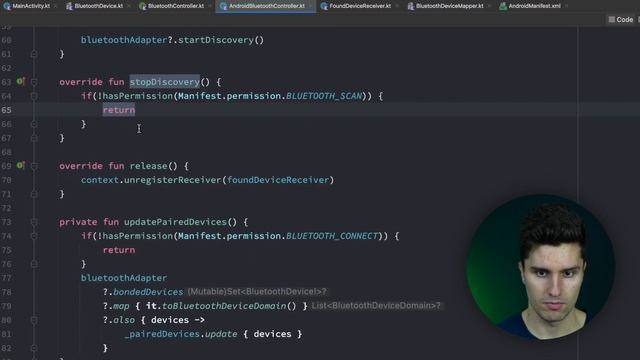The width and height of the screenshot is (640, 360).
Task: Click the List<BluetoothDeviceDomain>? inlay hint
Action: [x=376, y=306]
